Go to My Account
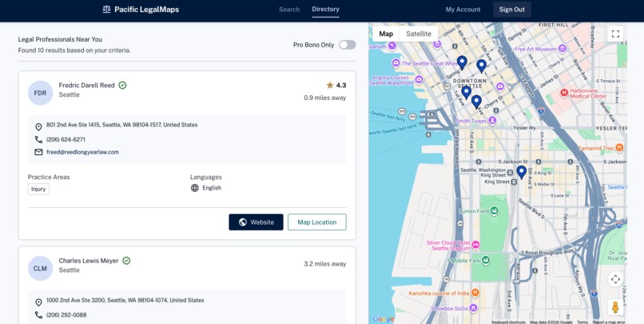The height and width of the screenshot is (324, 644). (x=463, y=10)
